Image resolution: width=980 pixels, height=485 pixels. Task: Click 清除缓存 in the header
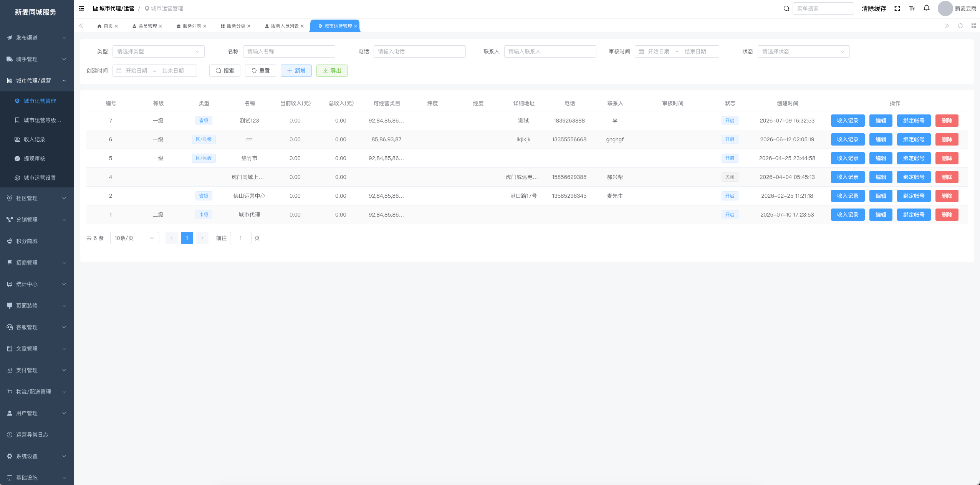point(874,8)
